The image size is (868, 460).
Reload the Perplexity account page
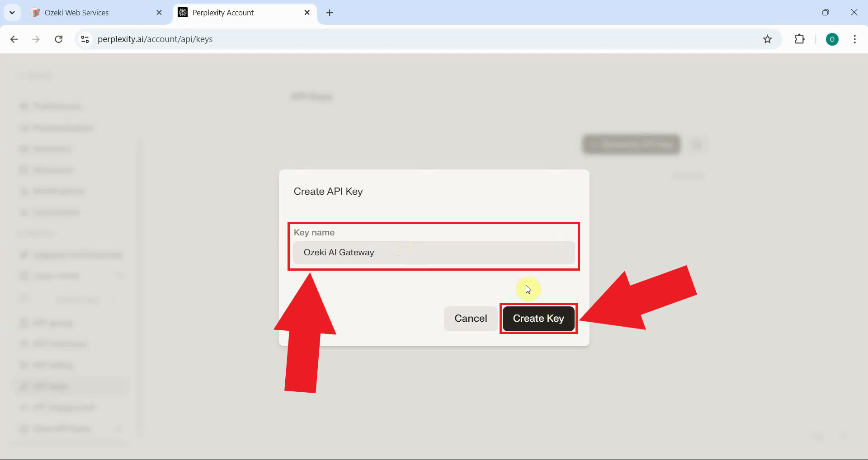[58, 39]
